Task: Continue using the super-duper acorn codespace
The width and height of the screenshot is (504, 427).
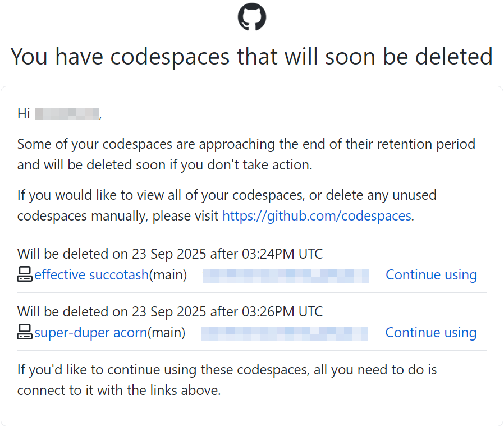Action: tap(430, 333)
